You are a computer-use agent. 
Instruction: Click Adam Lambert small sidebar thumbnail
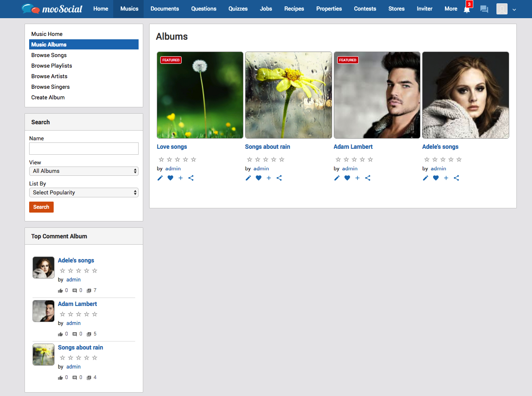44,311
